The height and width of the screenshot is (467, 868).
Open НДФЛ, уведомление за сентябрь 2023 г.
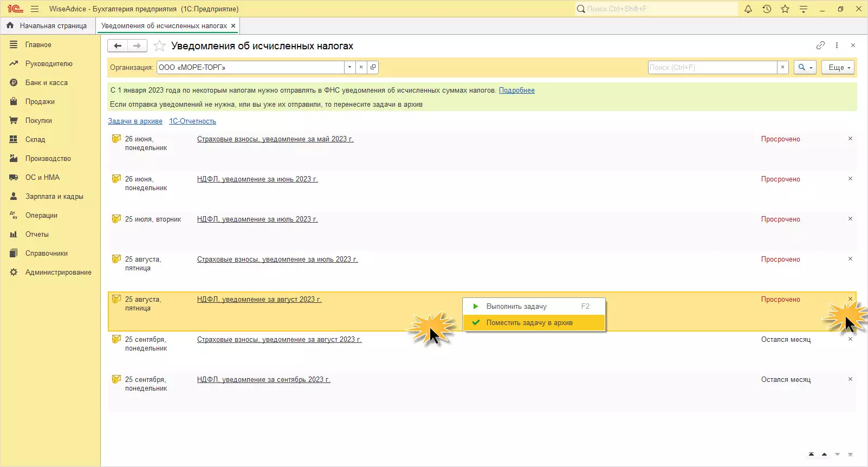pos(264,380)
